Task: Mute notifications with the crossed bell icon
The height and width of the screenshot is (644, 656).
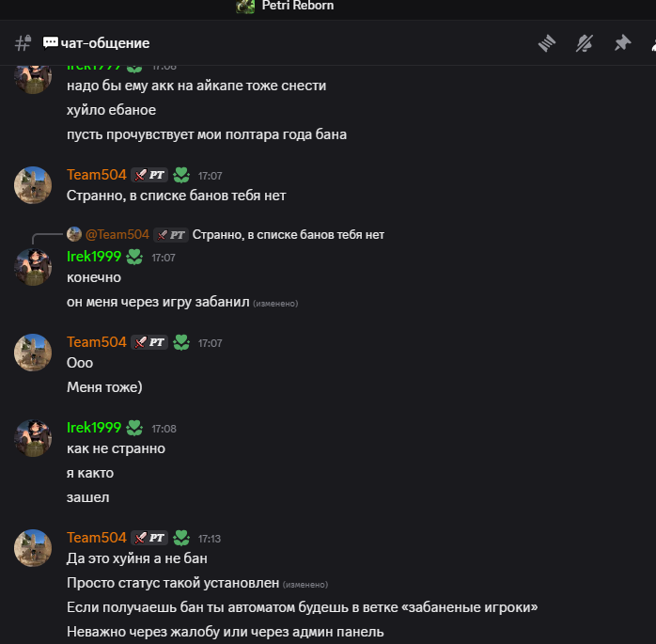Action: [585, 43]
